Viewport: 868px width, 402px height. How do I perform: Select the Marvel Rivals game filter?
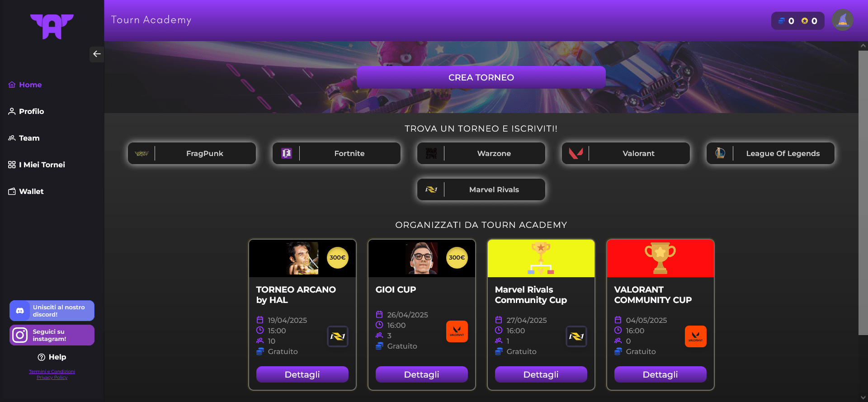[x=481, y=189]
